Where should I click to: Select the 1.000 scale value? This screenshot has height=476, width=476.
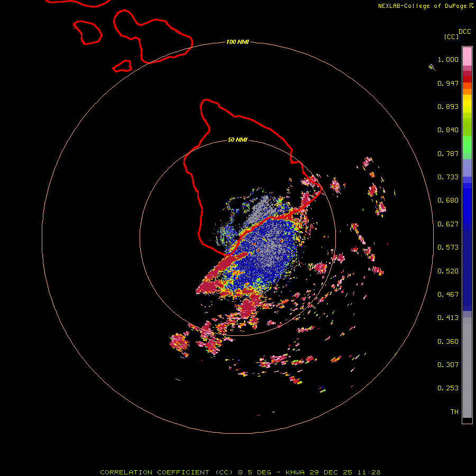448,59
